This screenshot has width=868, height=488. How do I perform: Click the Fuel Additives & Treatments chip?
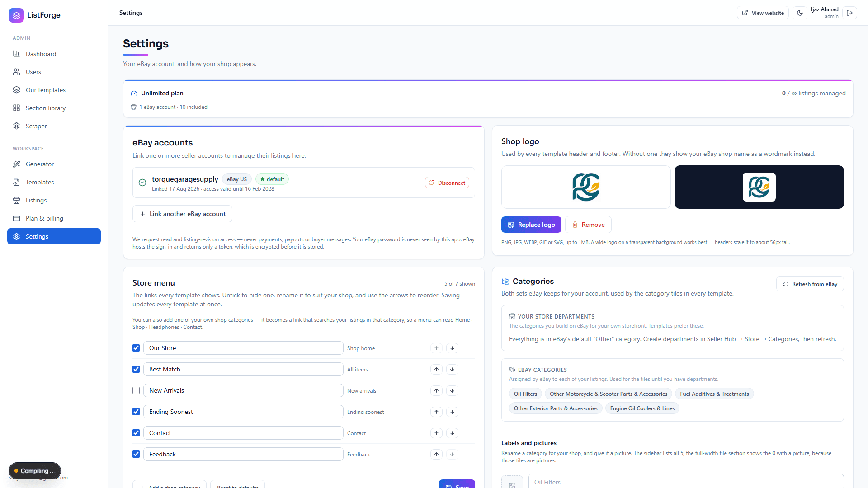714,394
